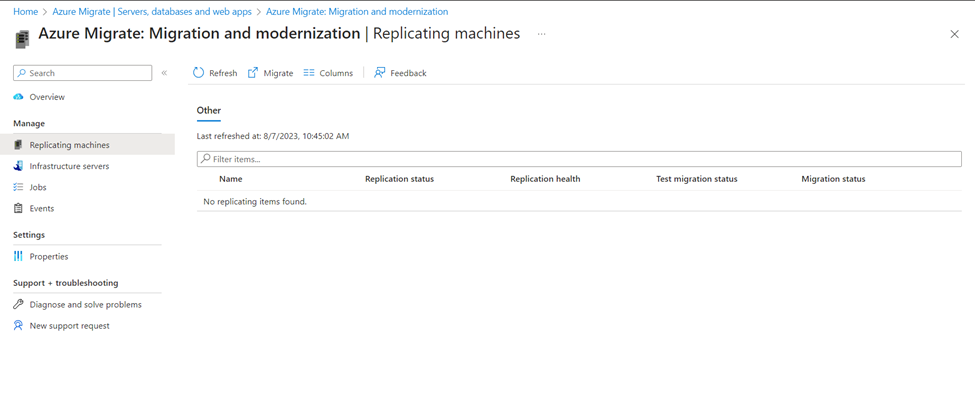This screenshot has width=975, height=411.
Task: Open Overview in sidebar
Action: click(x=47, y=97)
